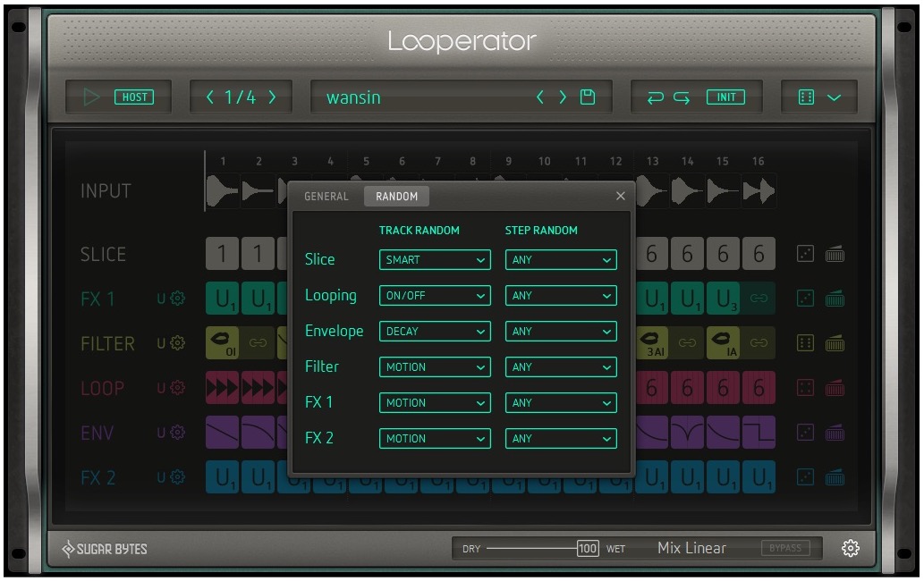
Task: Randomize FX 1 track with its dice icon
Action: [x=805, y=299]
